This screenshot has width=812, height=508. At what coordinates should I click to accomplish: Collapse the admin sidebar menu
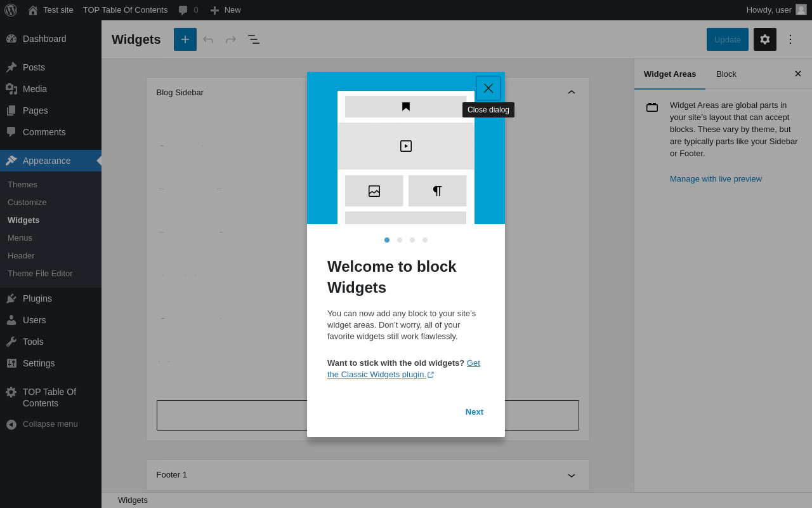tap(51, 424)
